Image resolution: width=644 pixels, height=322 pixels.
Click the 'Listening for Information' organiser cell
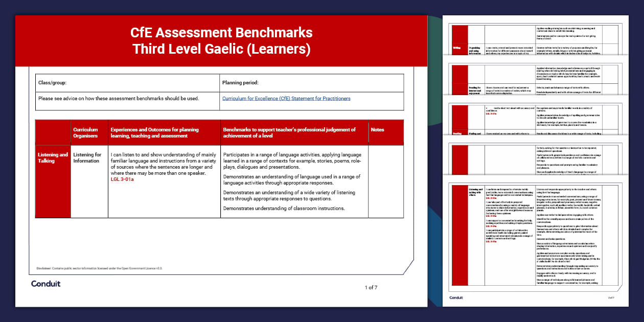coord(87,157)
